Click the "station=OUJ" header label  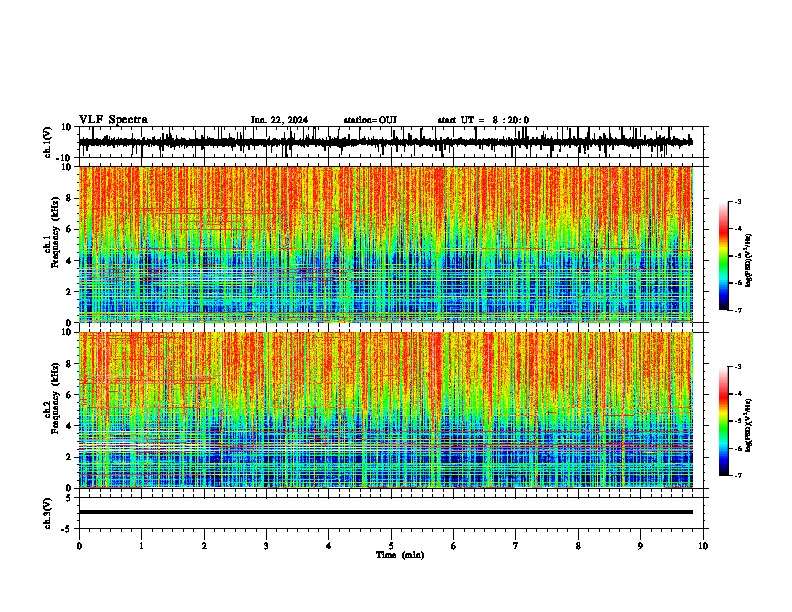pyautogui.click(x=370, y=120)
